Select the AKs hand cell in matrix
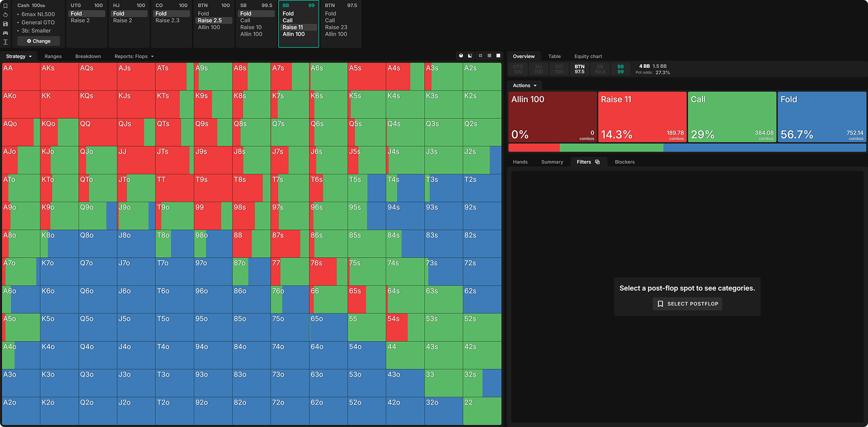This screenshot has height=427, width=868. pos(59,76)
